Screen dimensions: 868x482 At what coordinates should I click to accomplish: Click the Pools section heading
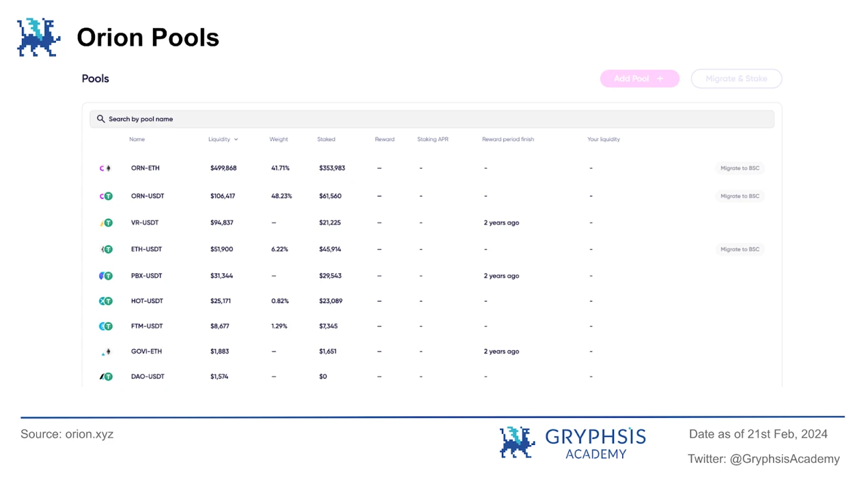tap(96, 79)
